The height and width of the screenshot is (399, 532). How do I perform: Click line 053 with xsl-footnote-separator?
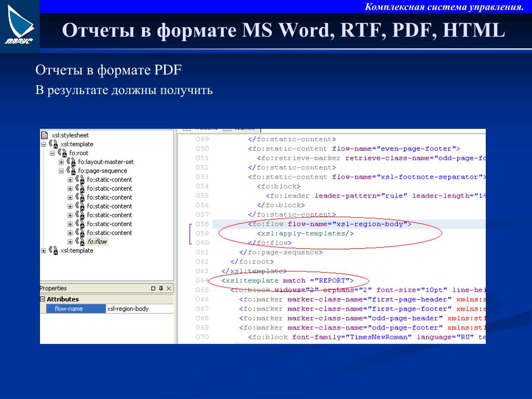click(x=367, y=177)
